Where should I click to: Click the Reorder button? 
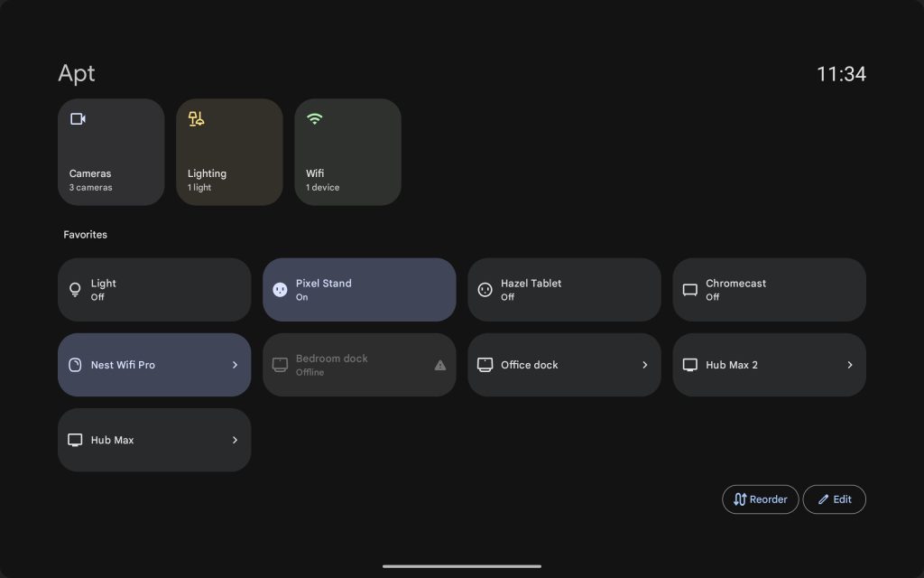click(760, 499)
